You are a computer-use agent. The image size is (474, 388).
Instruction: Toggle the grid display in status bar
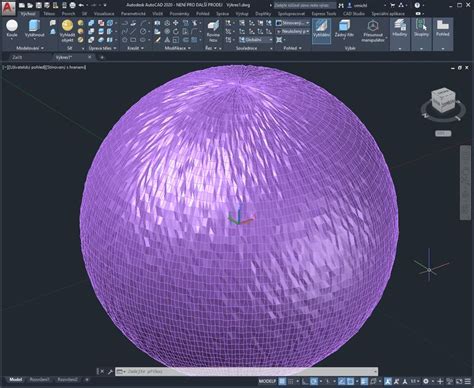[282, 381]
